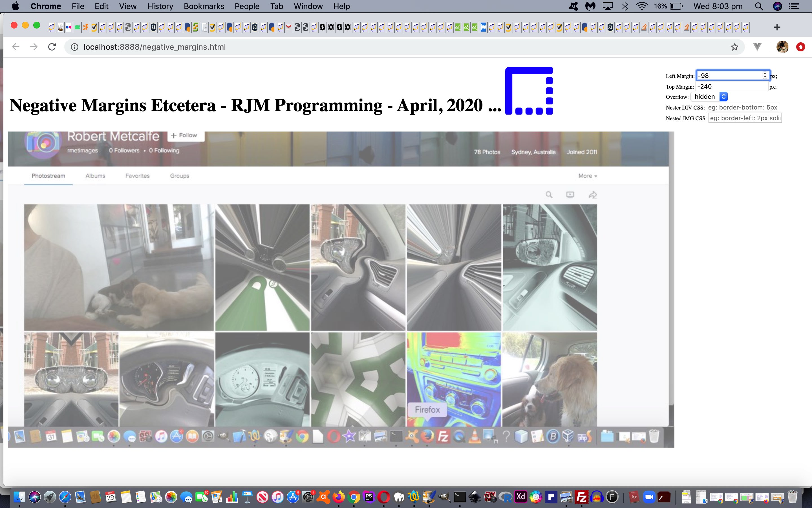Launch Siri from the Dock
Screen dimensions: 812x508
(x=34, y=497)
